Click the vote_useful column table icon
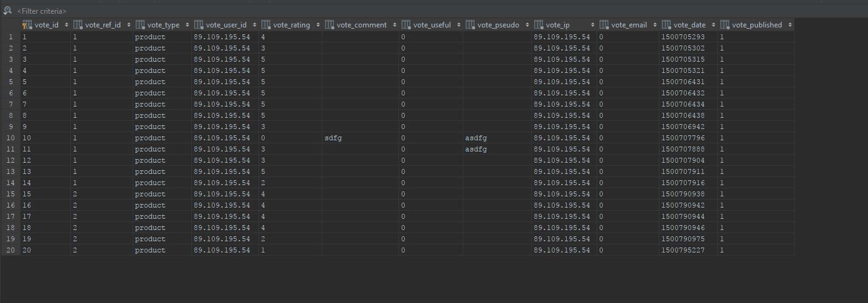 406,25
